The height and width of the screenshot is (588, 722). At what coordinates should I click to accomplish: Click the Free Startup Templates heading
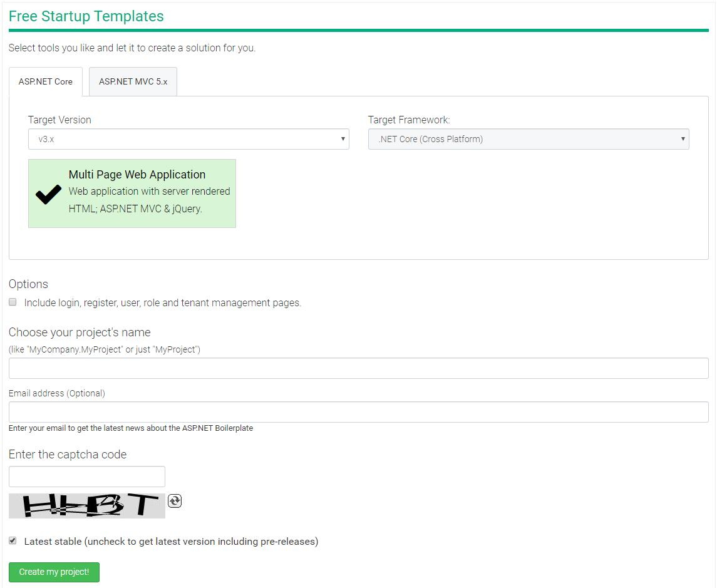[86, 16]
